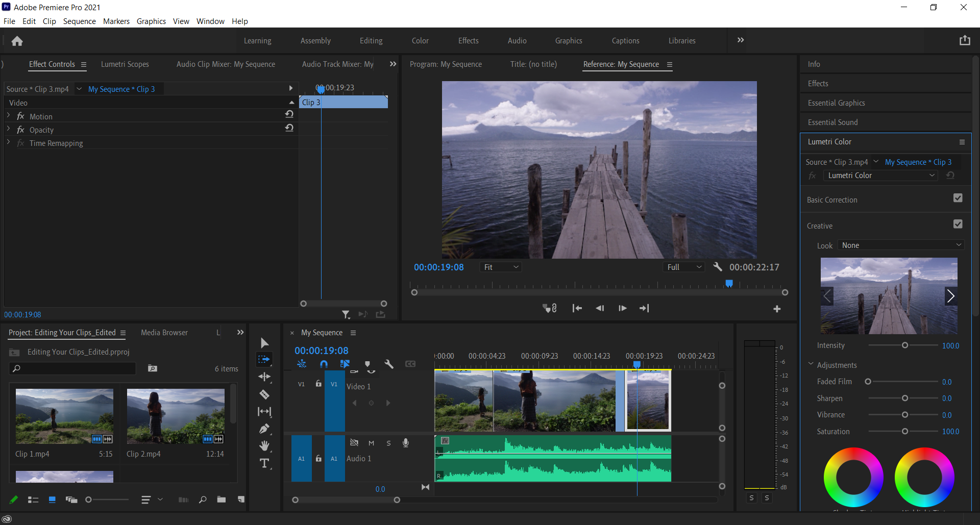Viewport: 980px width, 525px height.
Task: Switch to the Color workspace tab
Action: [x=420, y=41]
